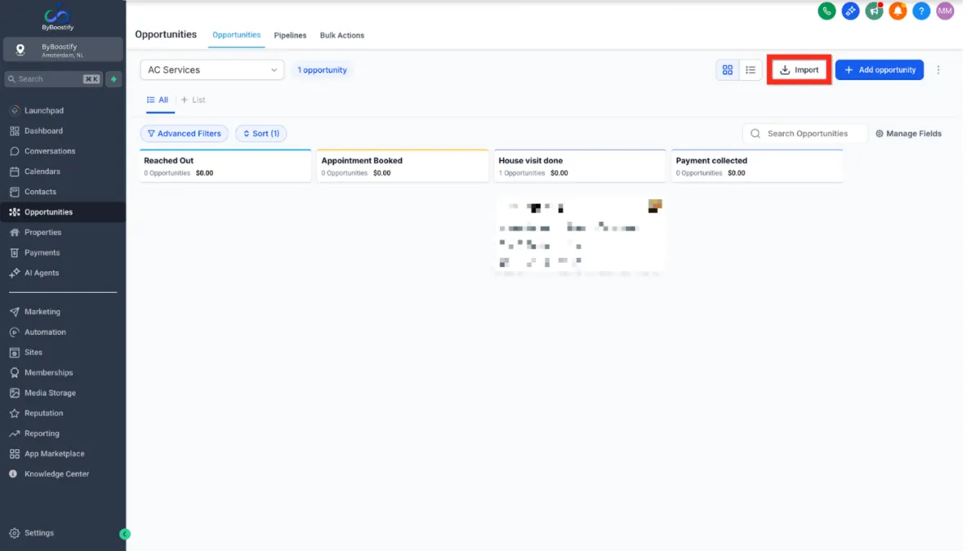Open Reputation in the sidebar
Image resolution: width=980 pixels, height=551 pixels.
(x=63, y=414)
